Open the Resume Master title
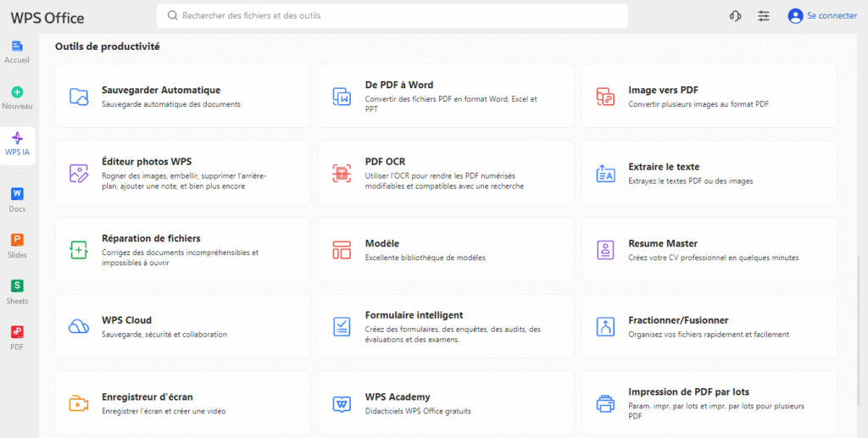This screenshot has width=868, height=438. pos(663,243)
